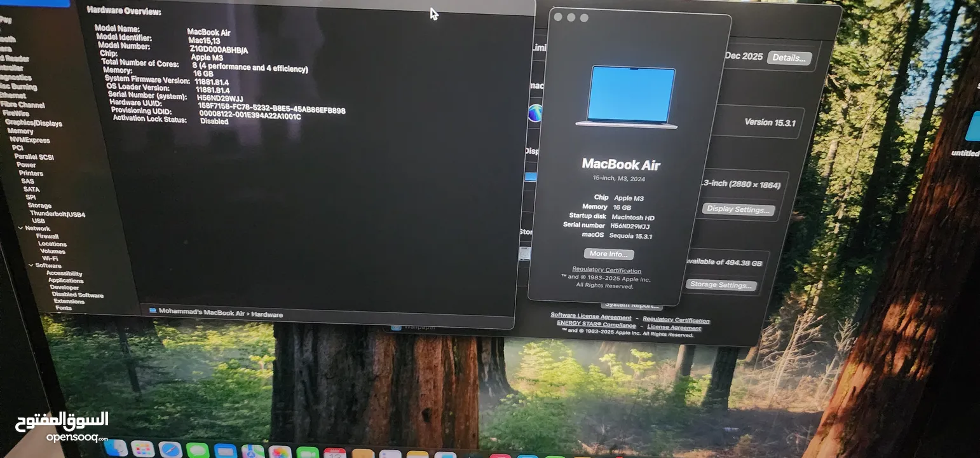Open Details... for the coverage date
This screenshot has width=980, height=458.
[789, 57]
